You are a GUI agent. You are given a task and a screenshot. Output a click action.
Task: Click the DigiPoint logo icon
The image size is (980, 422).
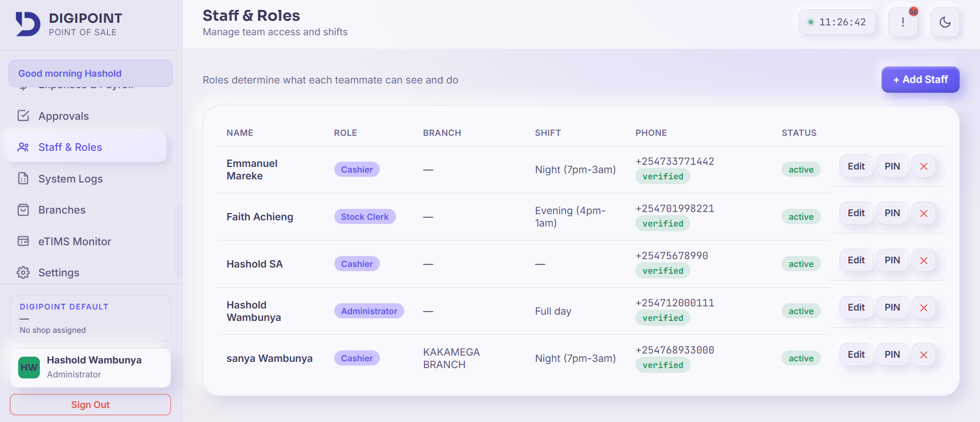tap(28, 24)
